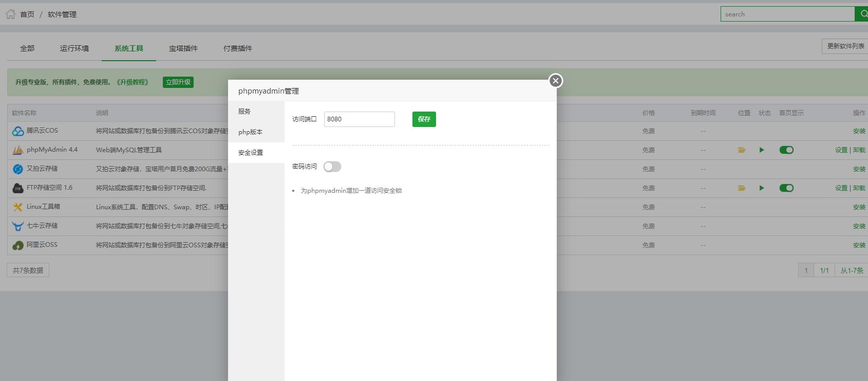Select php版本 in dialog sidebar
868x381 pixels.
(x=256, y=132)
